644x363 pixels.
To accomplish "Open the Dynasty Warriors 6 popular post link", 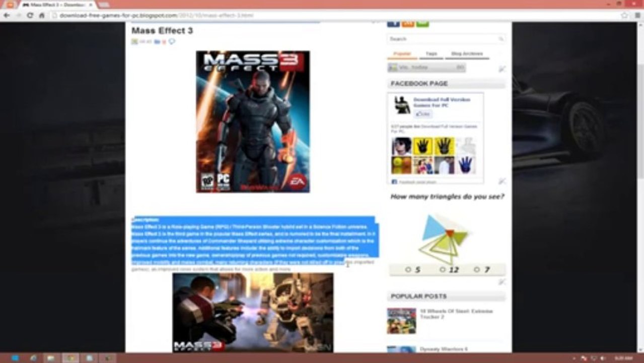I will pos(444,349).
